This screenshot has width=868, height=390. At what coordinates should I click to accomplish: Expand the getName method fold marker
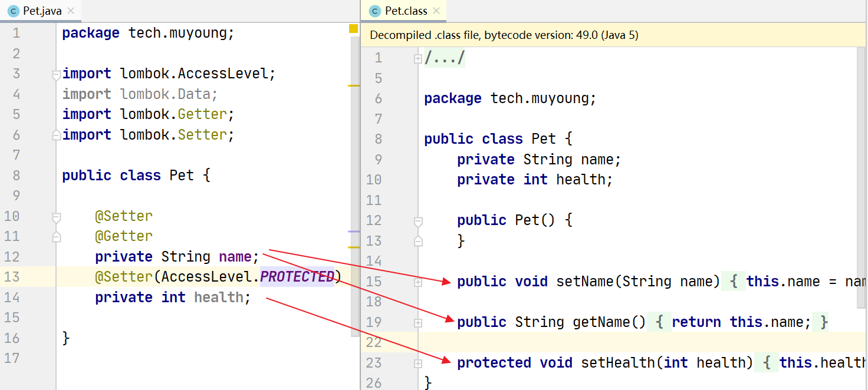pyautogui.click(x=418, y=323)
